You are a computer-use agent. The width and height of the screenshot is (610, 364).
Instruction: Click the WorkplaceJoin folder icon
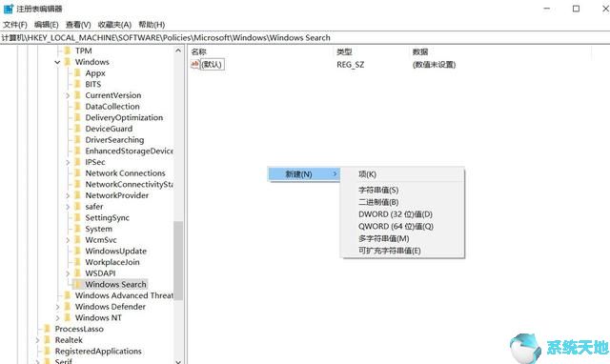[77, 262]
